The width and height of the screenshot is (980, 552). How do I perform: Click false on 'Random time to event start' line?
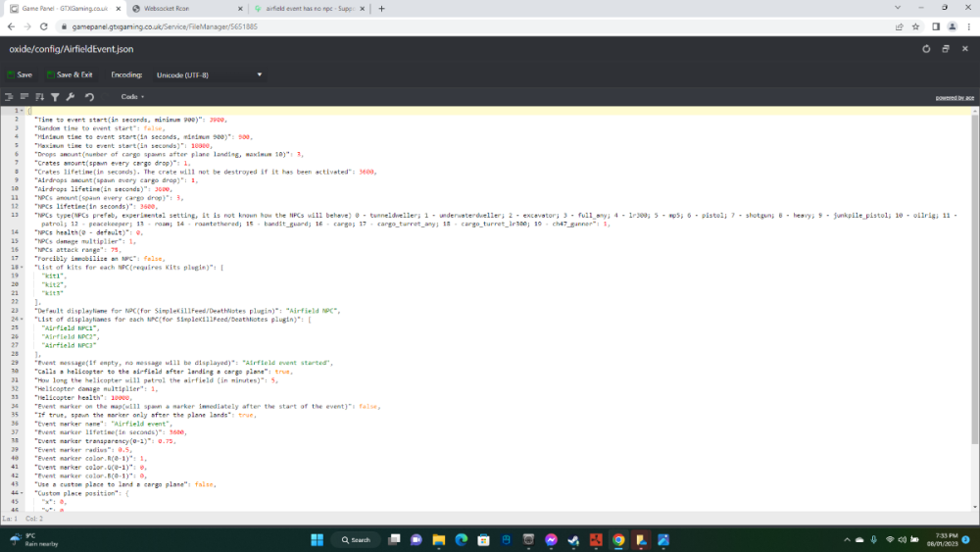[x=152, y=128]
